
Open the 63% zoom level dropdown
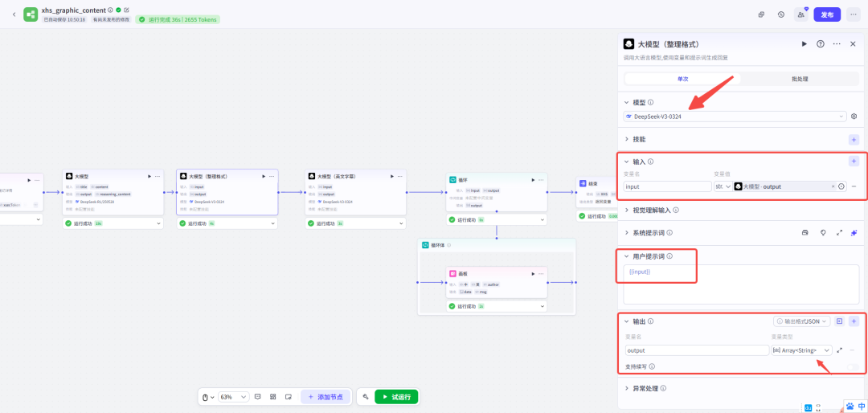pyautogui.click(x=234, y=397)
